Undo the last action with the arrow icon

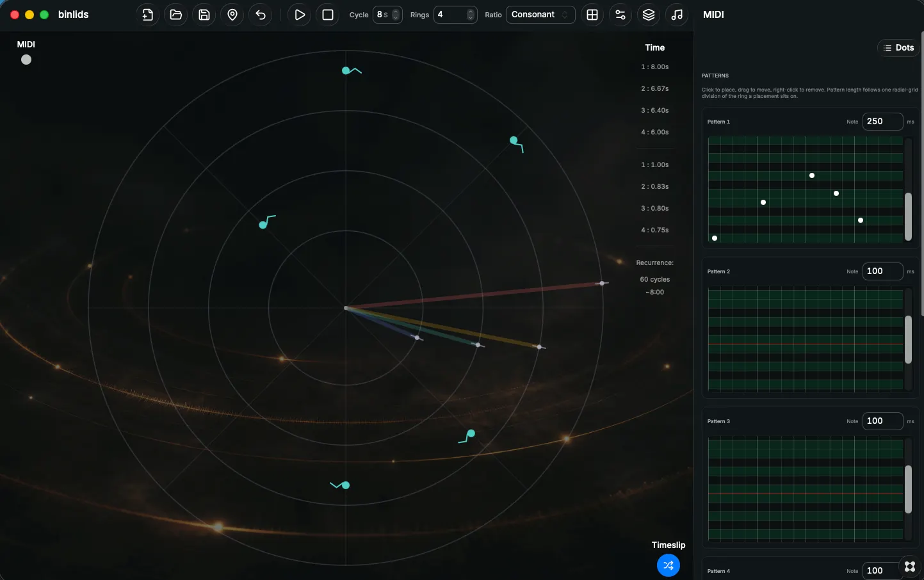coord(261,15)
